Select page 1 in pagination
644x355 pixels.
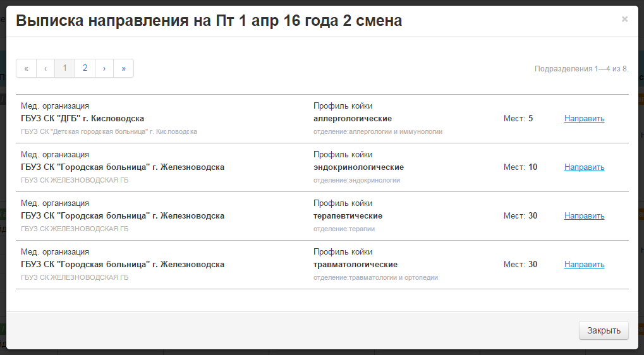click(x=65, y=68)
